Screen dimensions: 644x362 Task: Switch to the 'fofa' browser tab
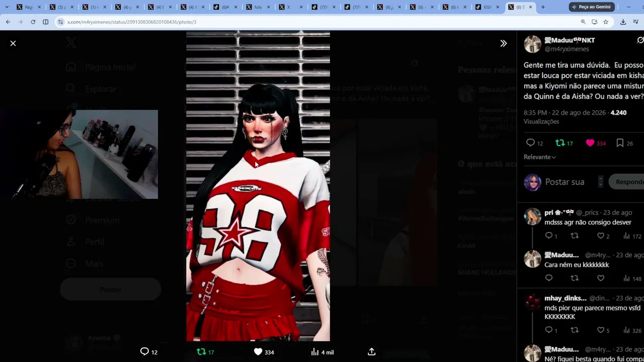(x=258, y=7)
